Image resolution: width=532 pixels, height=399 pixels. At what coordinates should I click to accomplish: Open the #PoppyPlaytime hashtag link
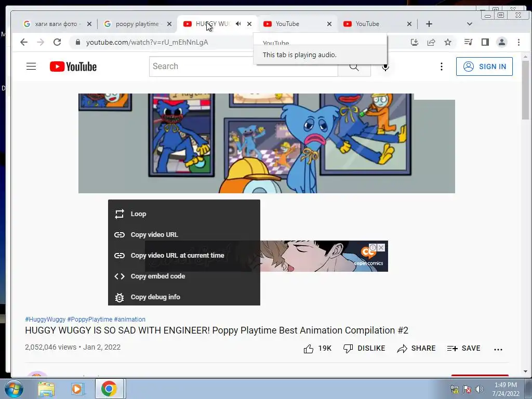coord(89,320)
